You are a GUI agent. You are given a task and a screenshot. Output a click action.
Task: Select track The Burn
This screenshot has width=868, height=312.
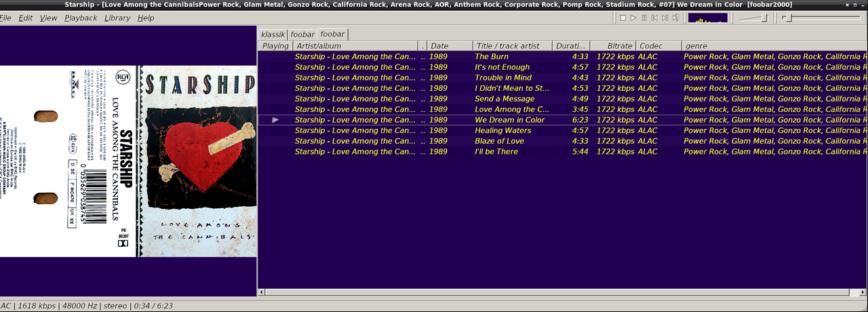pos(563,56)
